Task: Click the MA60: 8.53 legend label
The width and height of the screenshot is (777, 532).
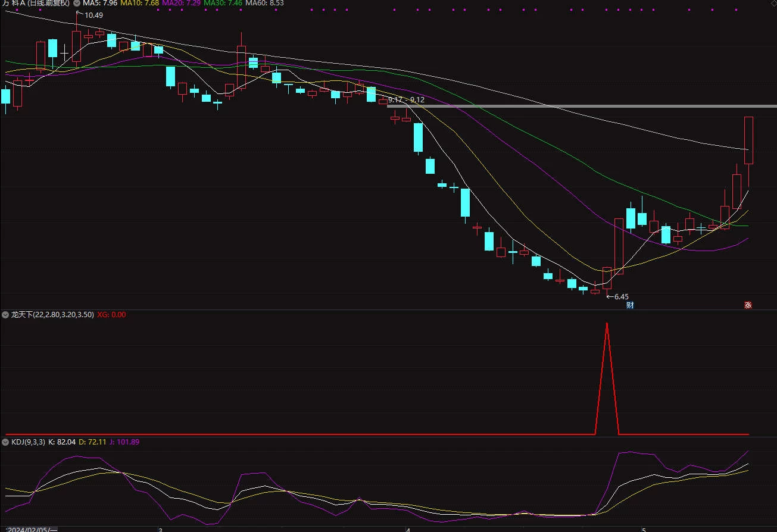Action: point(264,3)
